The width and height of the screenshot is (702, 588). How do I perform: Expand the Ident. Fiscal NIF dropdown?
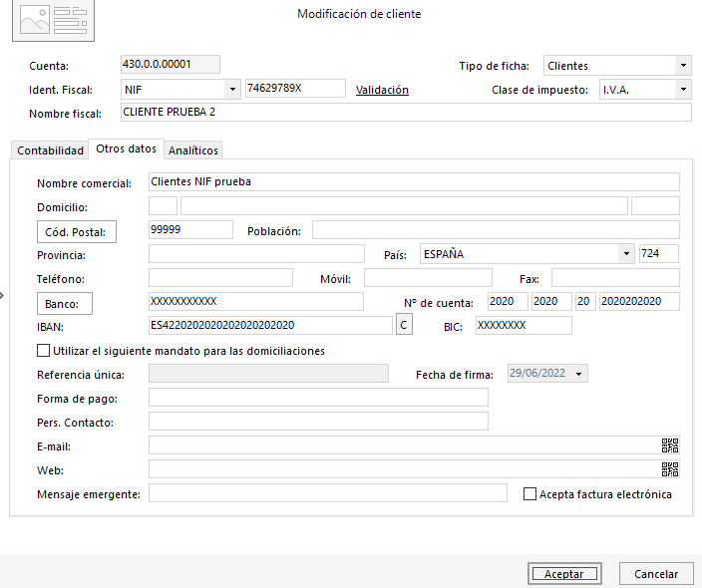click(x=233, y=90)
